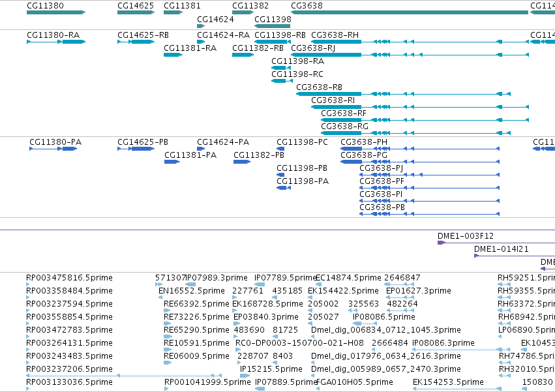The image size is (555, 392).
Task: Select protein label CG14624-PA
Action: (223, 142)
